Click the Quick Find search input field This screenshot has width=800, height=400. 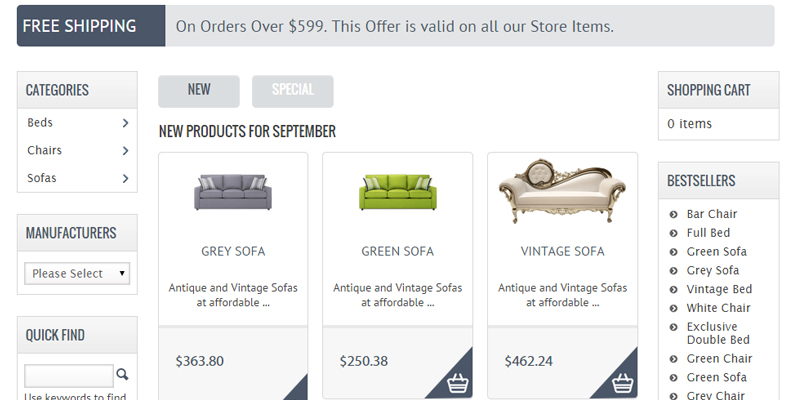tap(69, 376)
